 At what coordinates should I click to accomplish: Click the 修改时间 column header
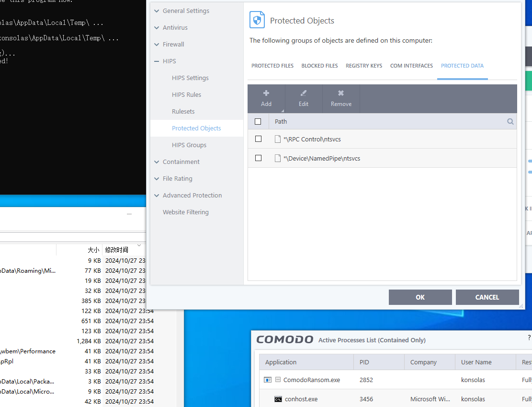[x=116, y=250]
